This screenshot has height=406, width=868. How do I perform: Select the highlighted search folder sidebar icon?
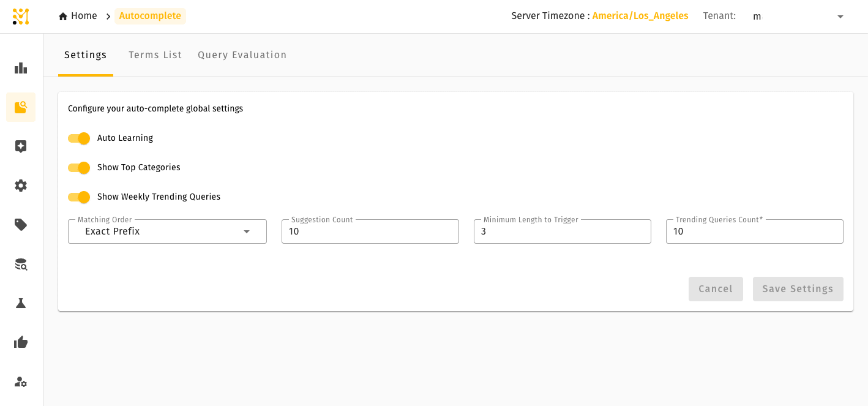pyautogui.click(x=21, y=107)
